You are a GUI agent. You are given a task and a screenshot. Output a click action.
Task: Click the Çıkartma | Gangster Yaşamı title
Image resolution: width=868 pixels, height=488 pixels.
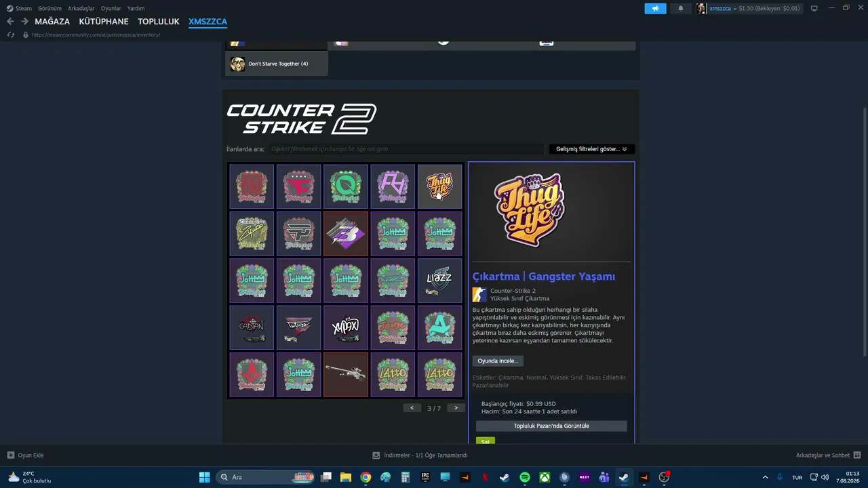(544, 277)
